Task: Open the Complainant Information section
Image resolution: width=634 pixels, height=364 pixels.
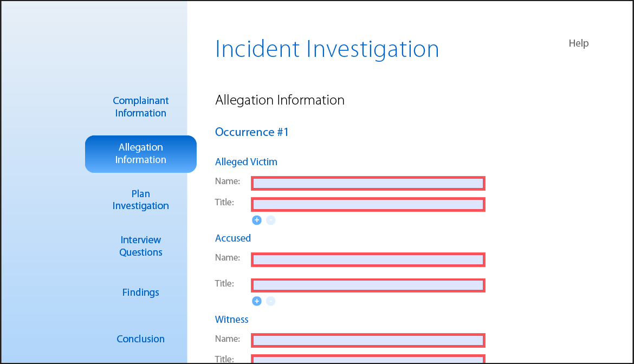Action: (x=140, y=107)
